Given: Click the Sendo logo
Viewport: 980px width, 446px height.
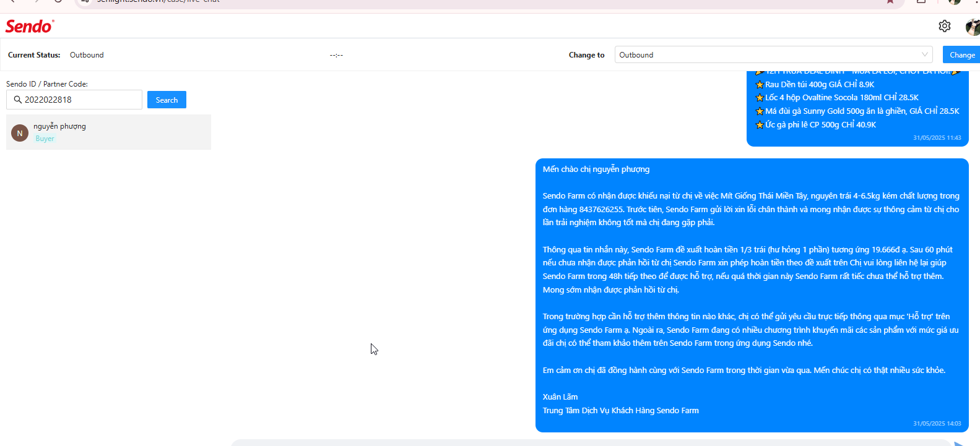Looking at the screenshot, I should [30, 26].
